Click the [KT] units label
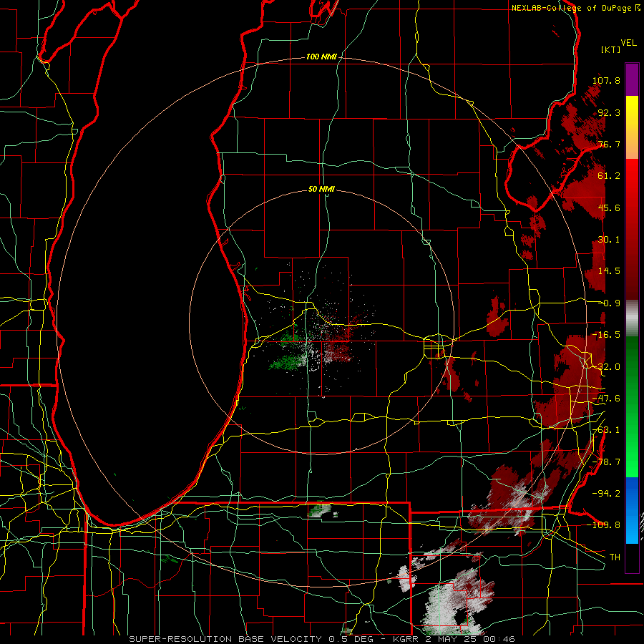 pos(611,49)
